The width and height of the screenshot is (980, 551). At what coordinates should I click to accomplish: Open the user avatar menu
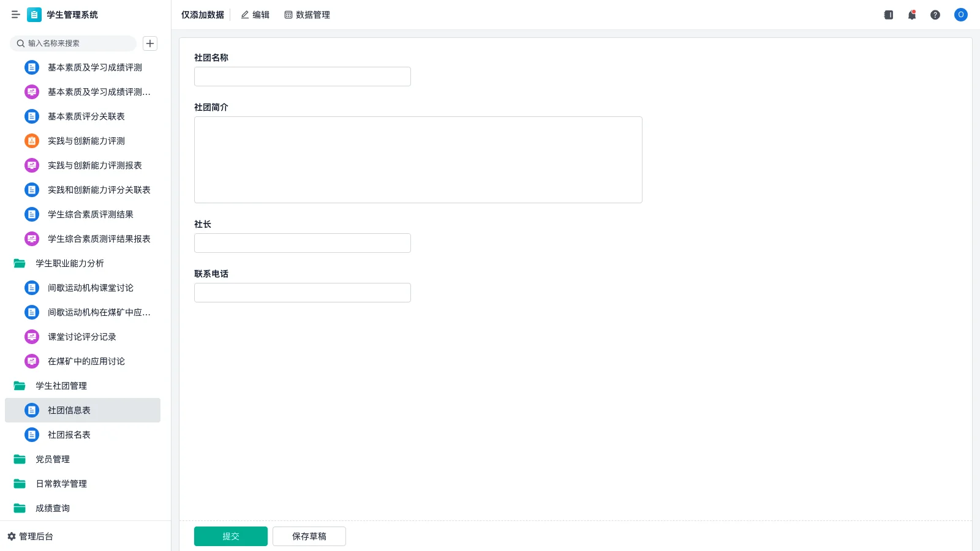tap(960, 15)
